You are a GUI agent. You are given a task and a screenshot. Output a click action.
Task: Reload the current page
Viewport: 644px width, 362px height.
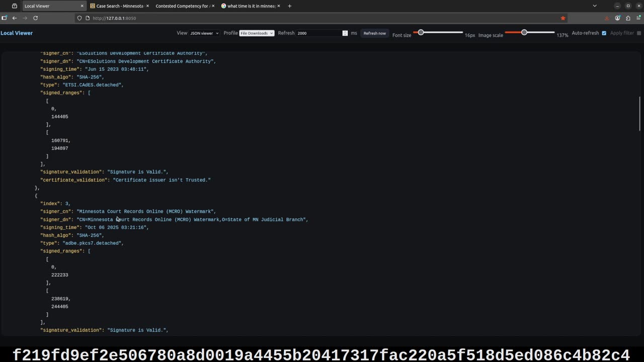click(x=35, y=18)
